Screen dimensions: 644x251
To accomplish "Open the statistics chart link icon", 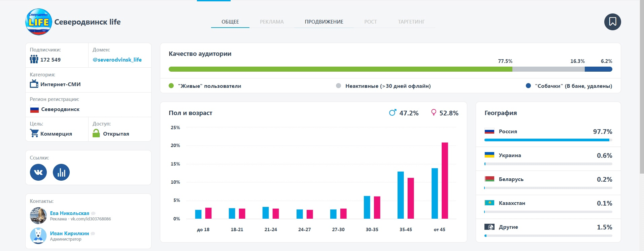I will point(61,172).
